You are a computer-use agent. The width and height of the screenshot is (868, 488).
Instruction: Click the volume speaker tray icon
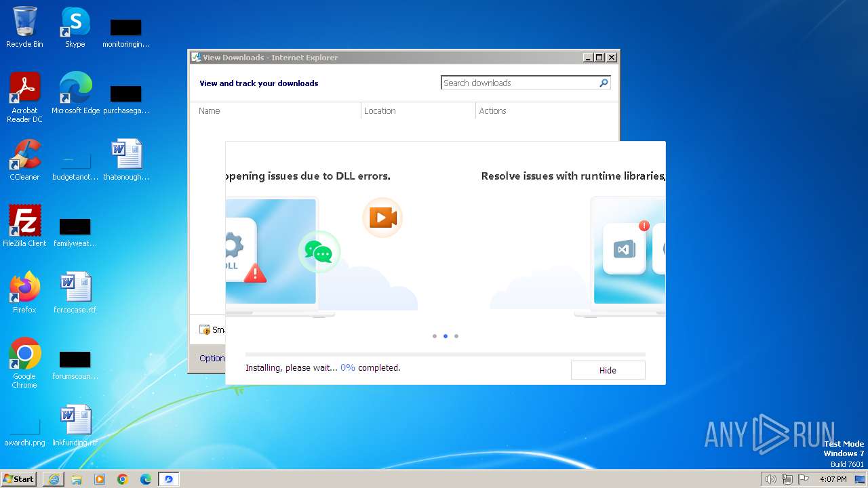[770, 479]
